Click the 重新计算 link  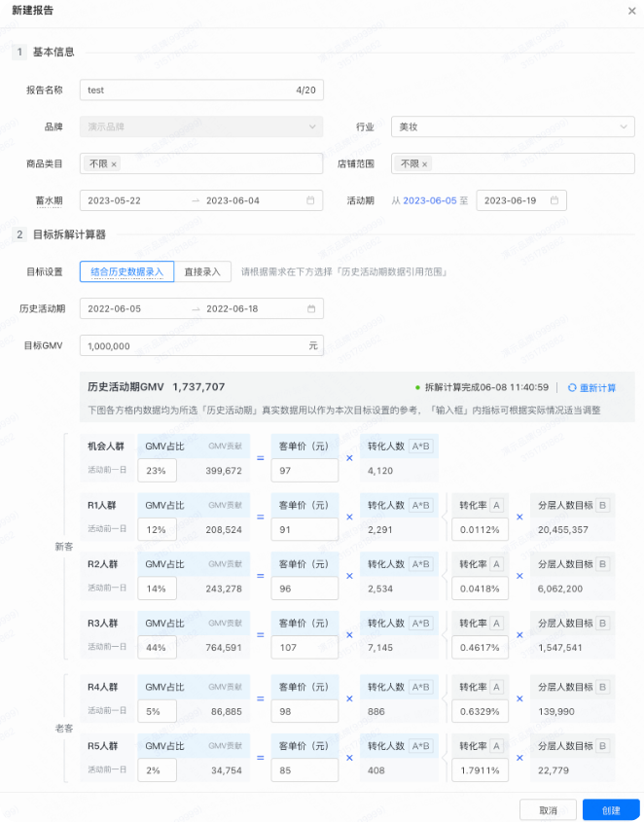coord(598,388)
